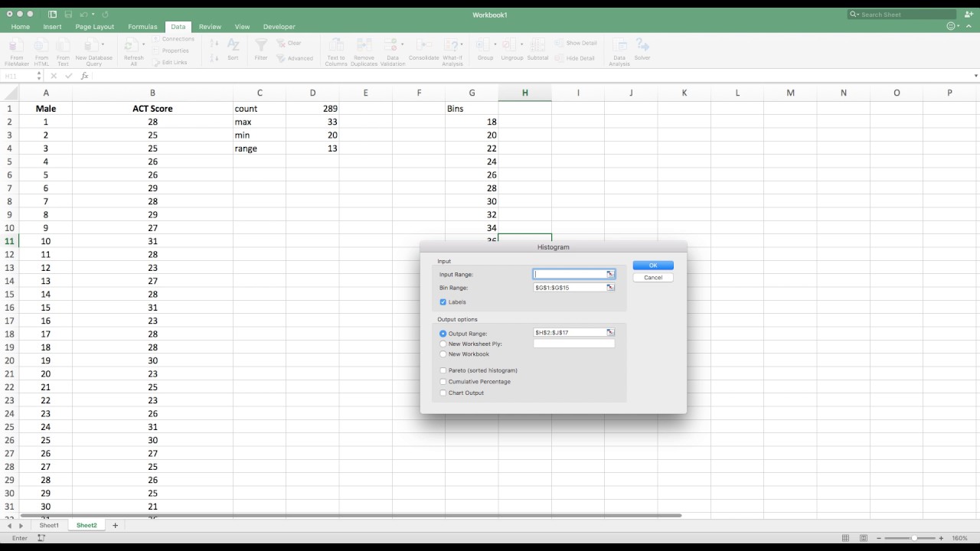Open the New Database Query dropdown
The image size is (980, 551).
tap(103, 44)
